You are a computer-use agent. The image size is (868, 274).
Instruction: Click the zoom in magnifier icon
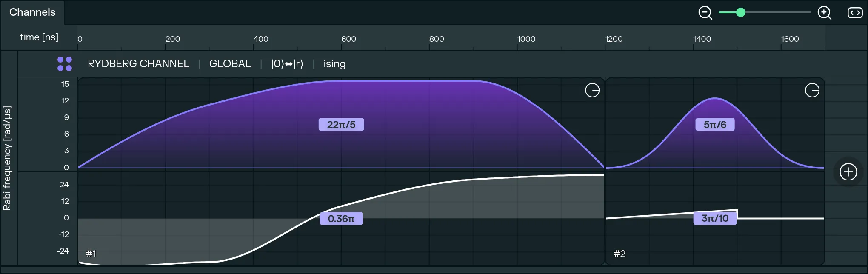pos(824,13)
